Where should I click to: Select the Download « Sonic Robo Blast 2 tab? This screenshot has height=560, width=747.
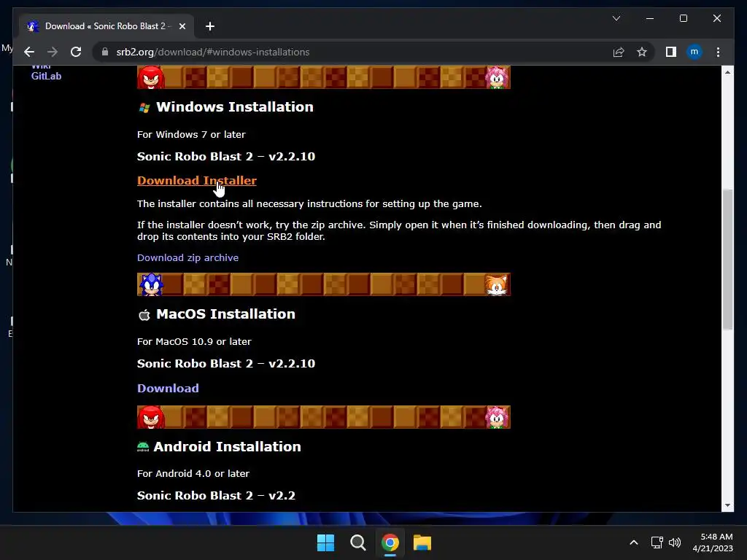[x=107, y=26]
